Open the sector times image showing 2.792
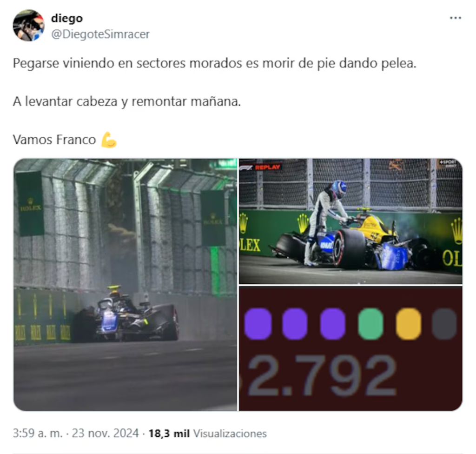Viewport: 476px width, 454px height. (x=350, y=348)
